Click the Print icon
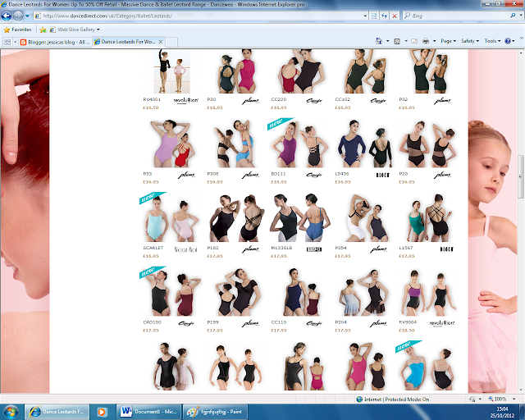This screenshot has height=420, width=525. tap(426, 41)
